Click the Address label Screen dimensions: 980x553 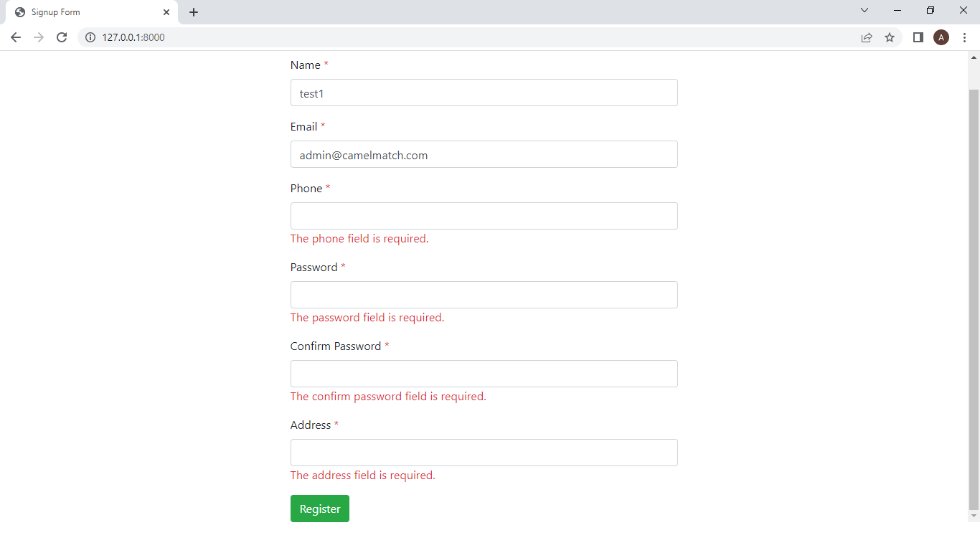click(311, 425)
